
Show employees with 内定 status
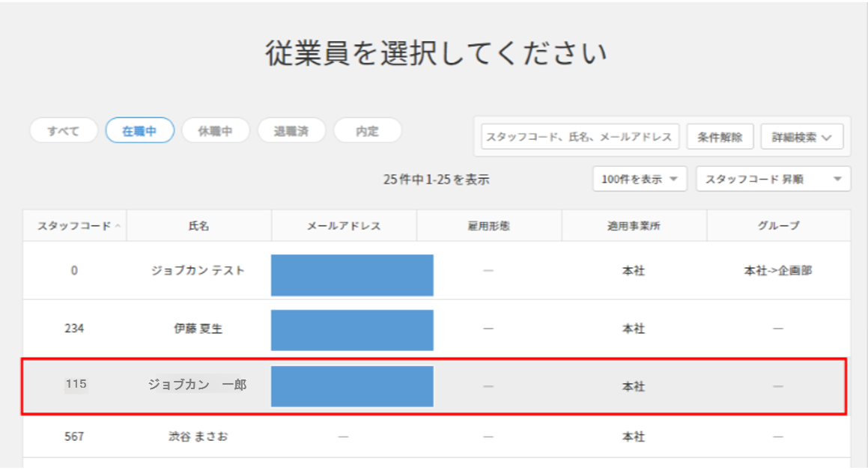coord(367,131)
